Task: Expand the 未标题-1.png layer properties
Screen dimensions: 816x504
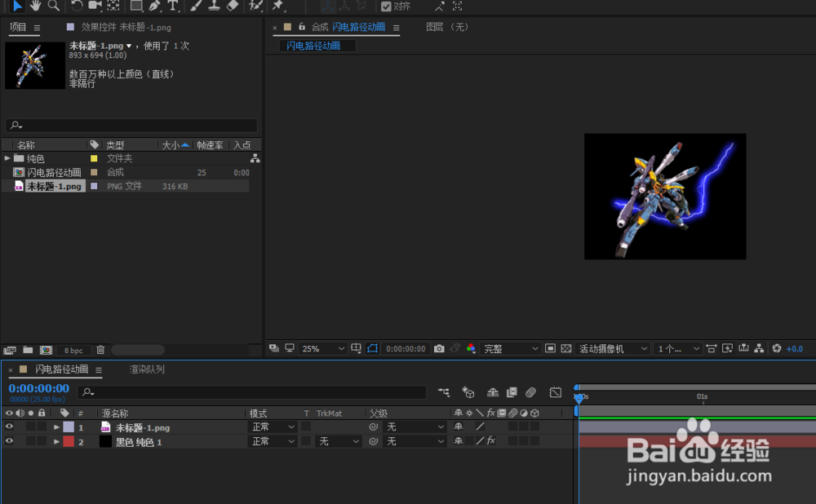Action: pos(56,427)
